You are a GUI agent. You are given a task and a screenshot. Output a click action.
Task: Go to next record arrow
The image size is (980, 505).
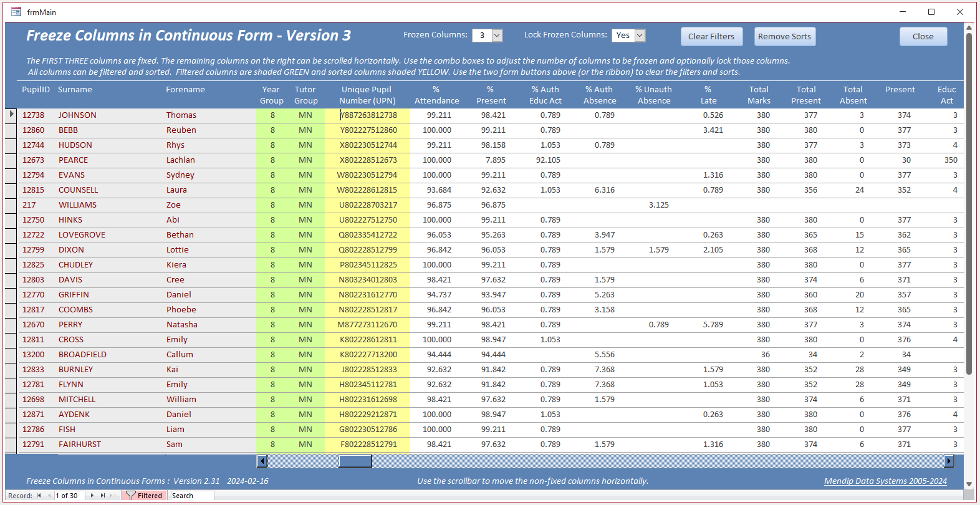click(x=92, y=496)
